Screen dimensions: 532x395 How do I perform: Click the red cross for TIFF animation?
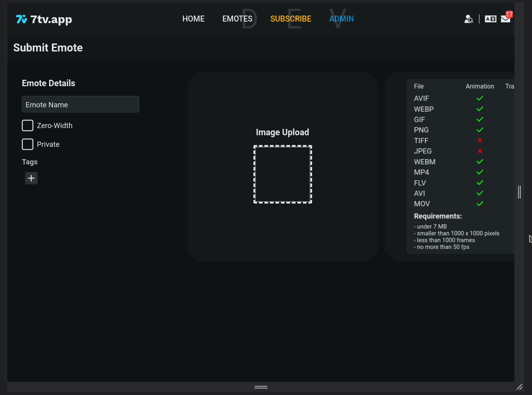[480, 140]
